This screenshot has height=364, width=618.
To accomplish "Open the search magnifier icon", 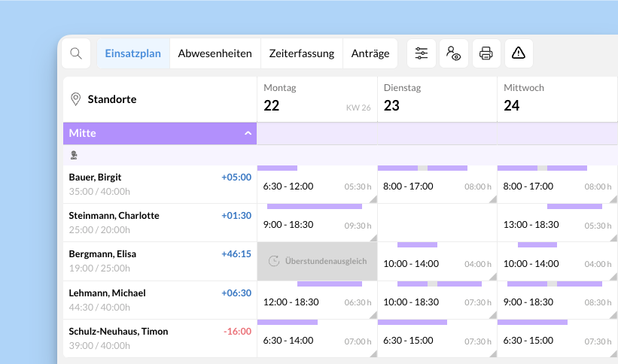I will point(76,53).
